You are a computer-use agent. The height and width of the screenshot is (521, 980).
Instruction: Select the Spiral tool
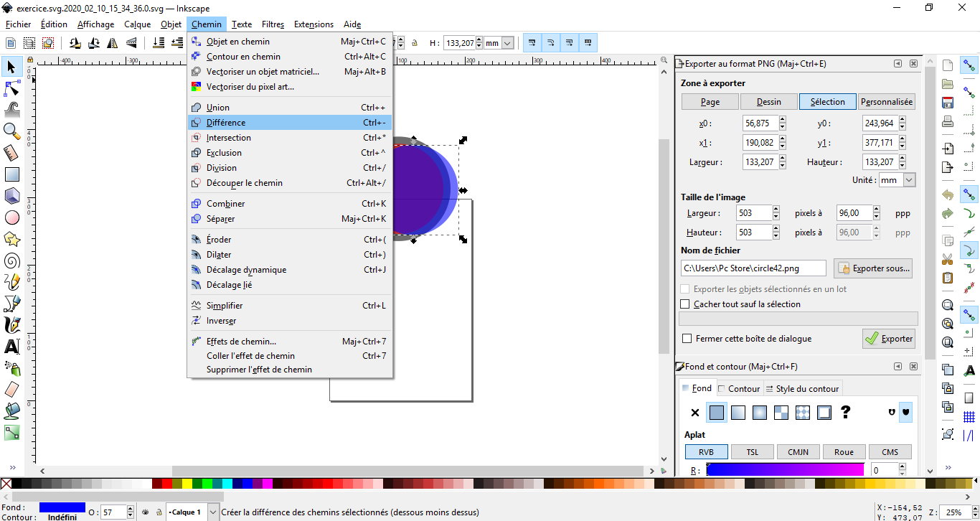tap(11, 260)
